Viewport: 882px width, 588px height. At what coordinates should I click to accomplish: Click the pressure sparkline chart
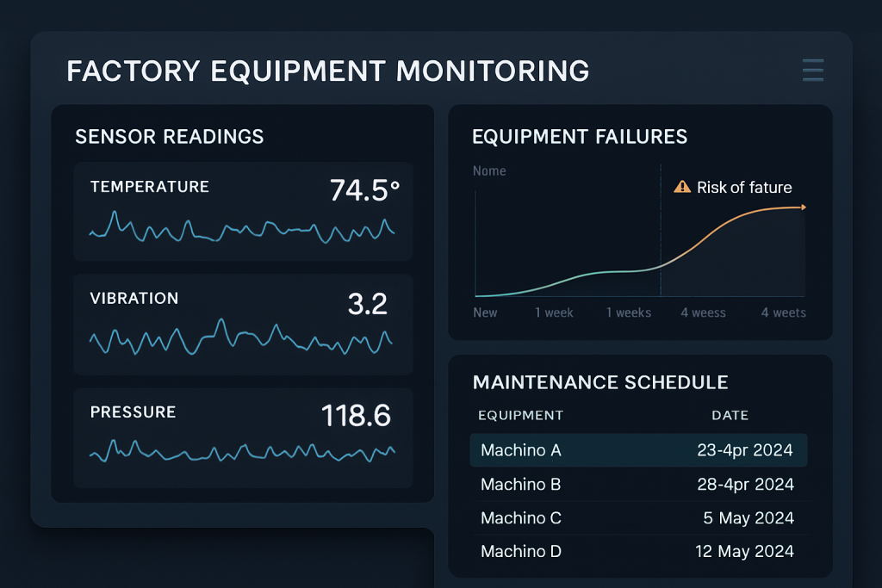click(242, 451)
